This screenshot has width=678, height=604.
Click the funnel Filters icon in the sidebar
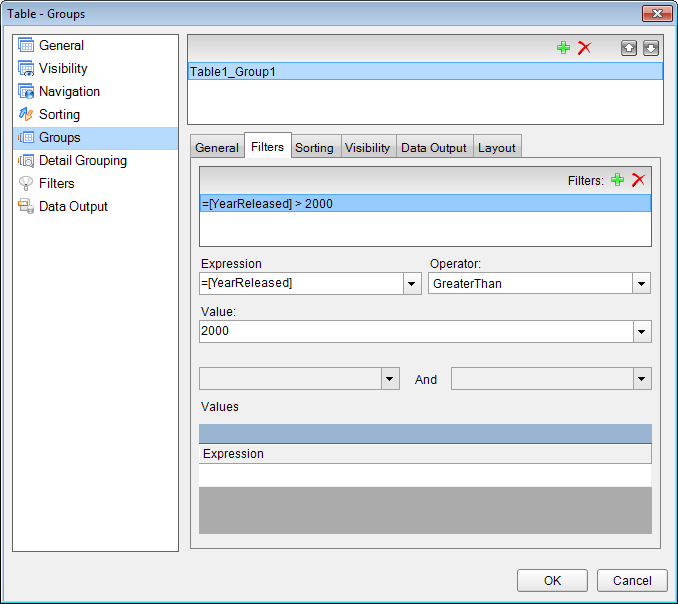[x=26, y=183]
